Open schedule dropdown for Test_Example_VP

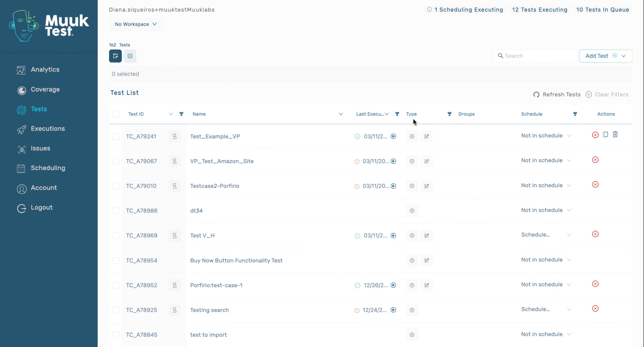(x=546, y=136)
